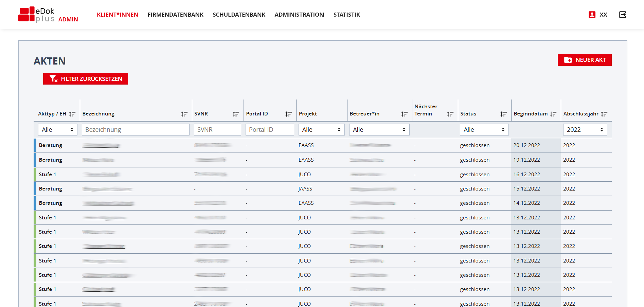644x307 pixels.
Task: Open the Firmendatenbank menu
Action: tap(175, 15)
